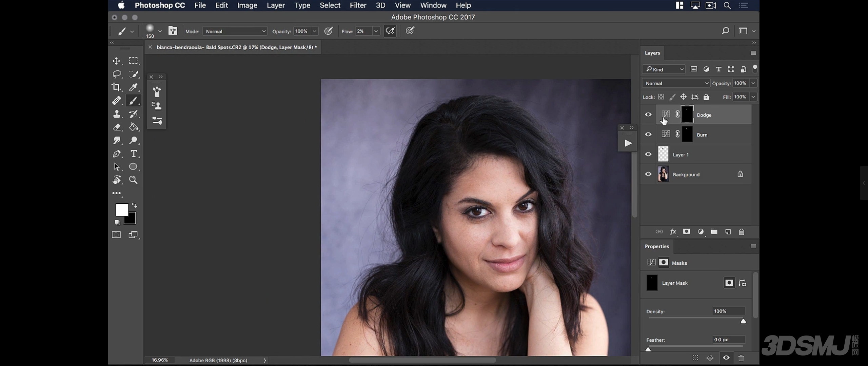The width and height of the screenshot is (868, 366).
Task: Select the Zoom tool
Action: 133,180
